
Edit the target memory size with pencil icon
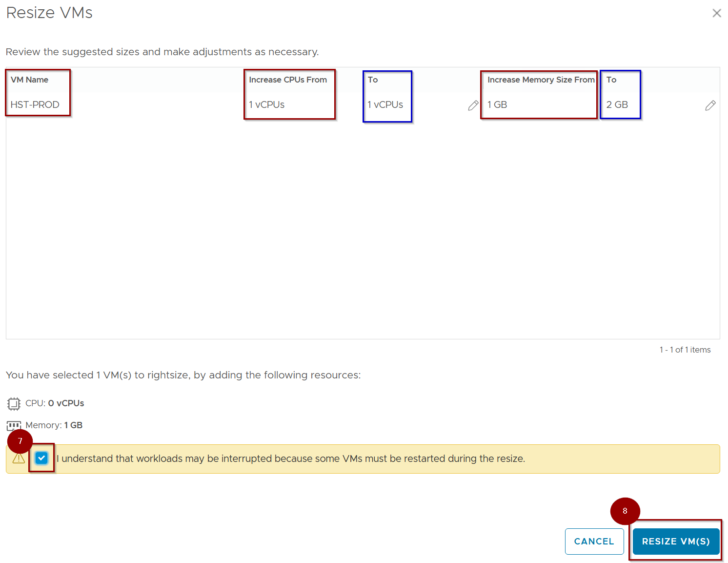pos(710,105)
